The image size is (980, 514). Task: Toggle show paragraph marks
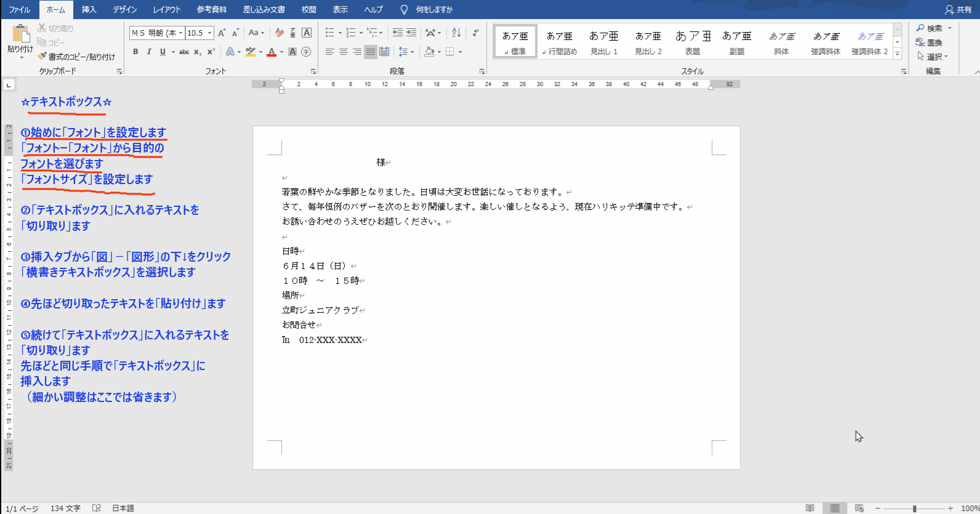[x=475, y=33]
